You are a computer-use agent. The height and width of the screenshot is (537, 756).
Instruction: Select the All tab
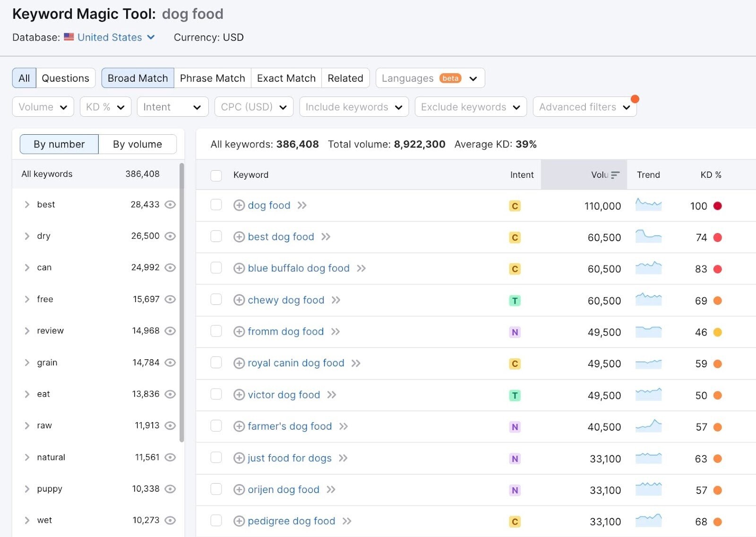24,78
